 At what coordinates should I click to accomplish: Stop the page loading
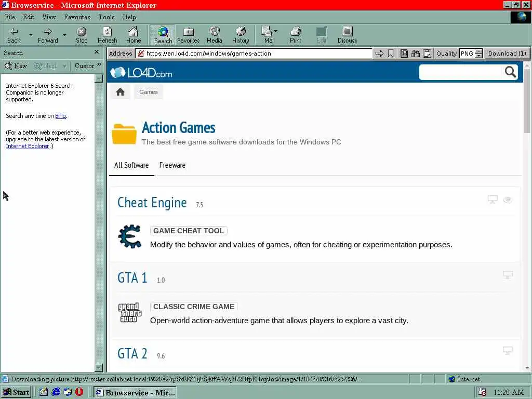(x=82, y=35)
